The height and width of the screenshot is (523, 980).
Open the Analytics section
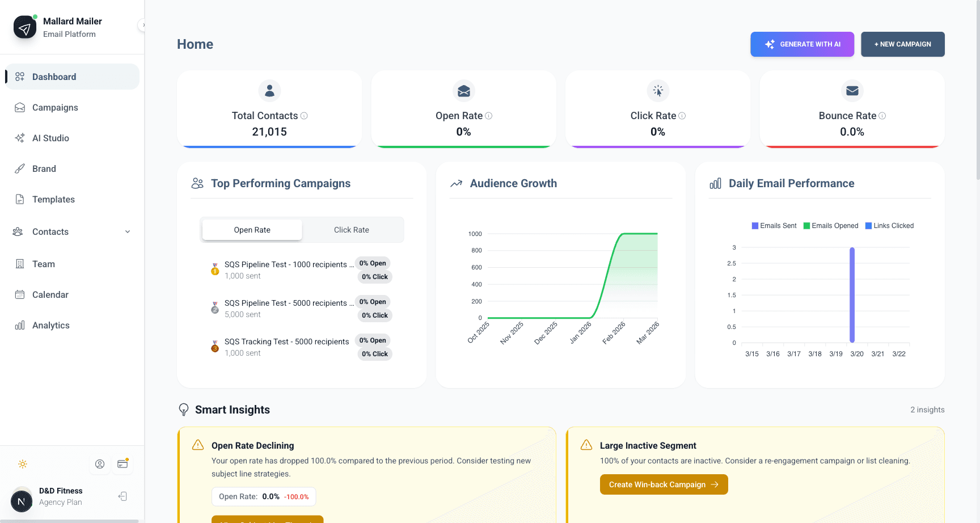(x=51, y=325)
